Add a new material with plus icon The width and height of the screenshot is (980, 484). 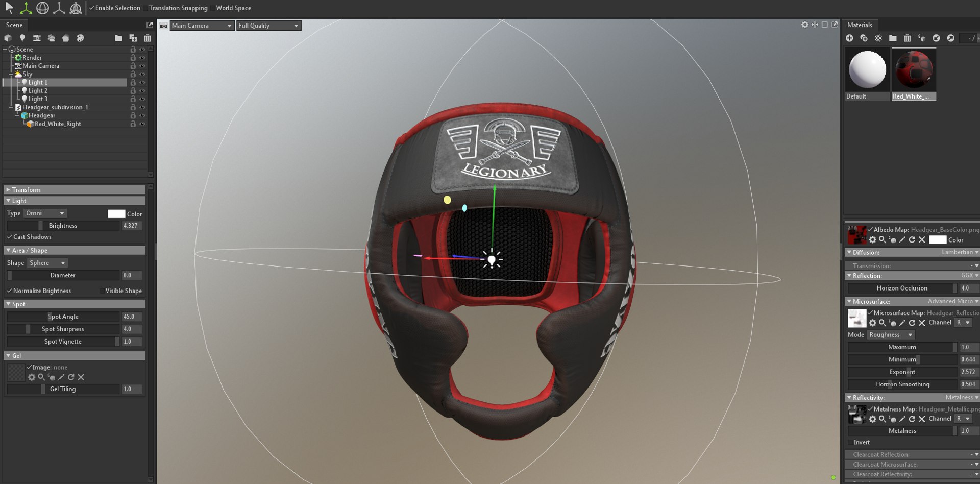tap(849, 38)
